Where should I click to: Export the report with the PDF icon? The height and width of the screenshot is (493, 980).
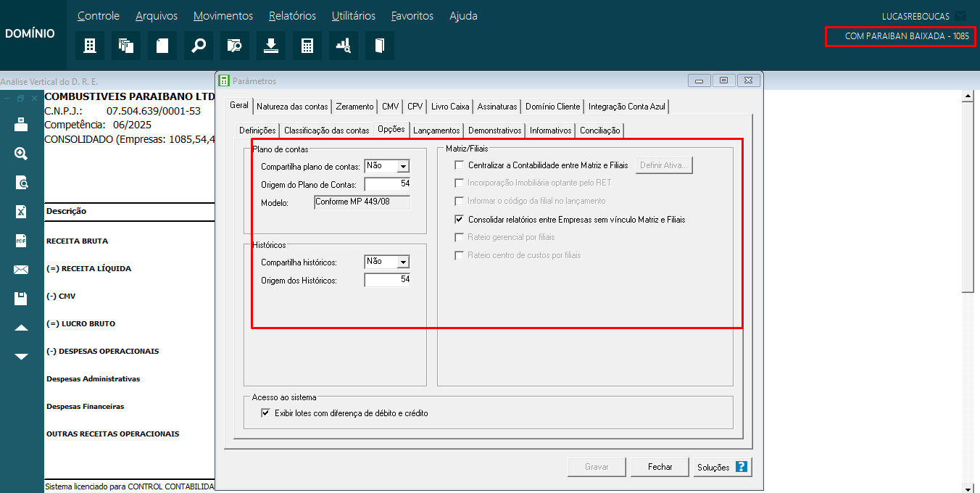coord(21,241)
